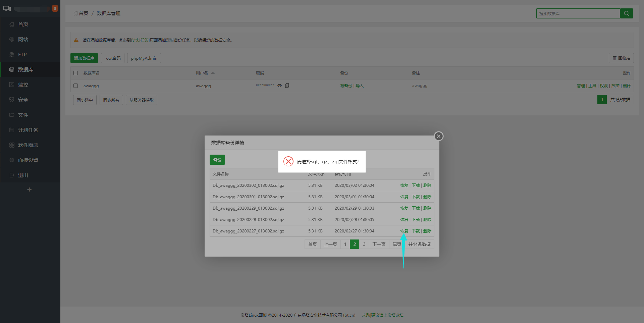Open phpMyAdmin button
644x323 pixels.
coord(144,58)
